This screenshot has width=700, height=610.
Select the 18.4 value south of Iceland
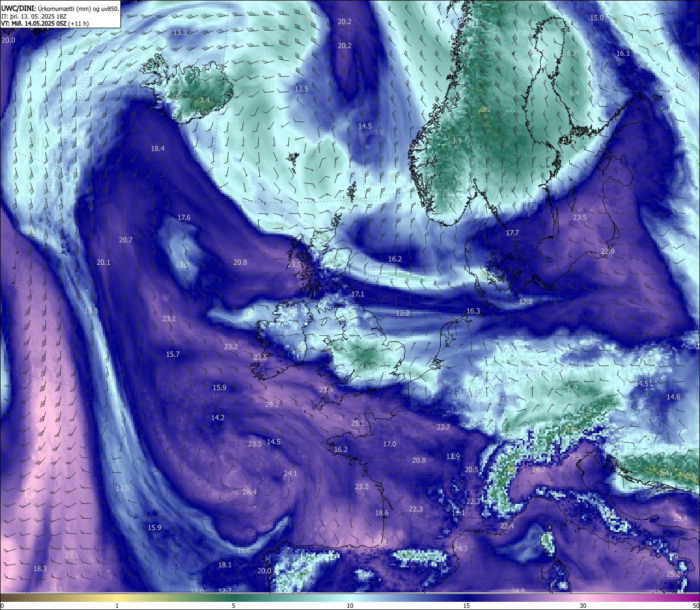(158, 148)
